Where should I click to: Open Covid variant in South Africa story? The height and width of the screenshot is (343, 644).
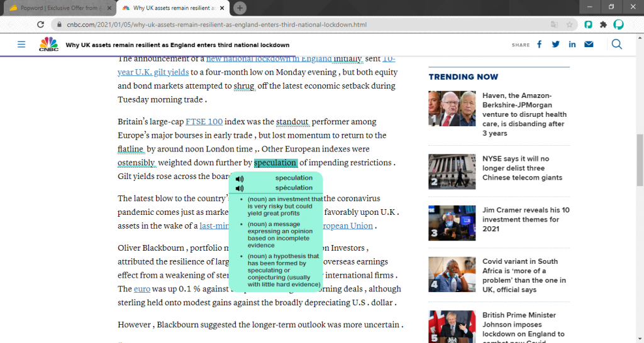pyautogui.click(x=524, y=275)
